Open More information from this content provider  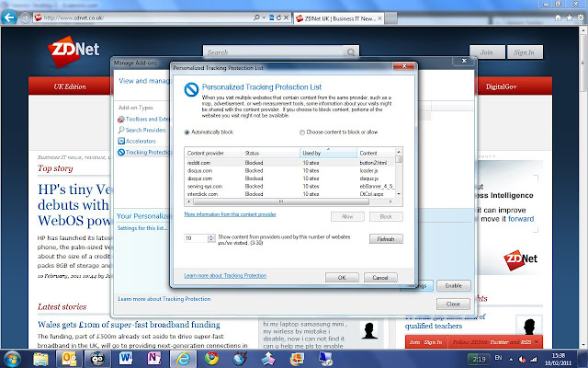230,214
